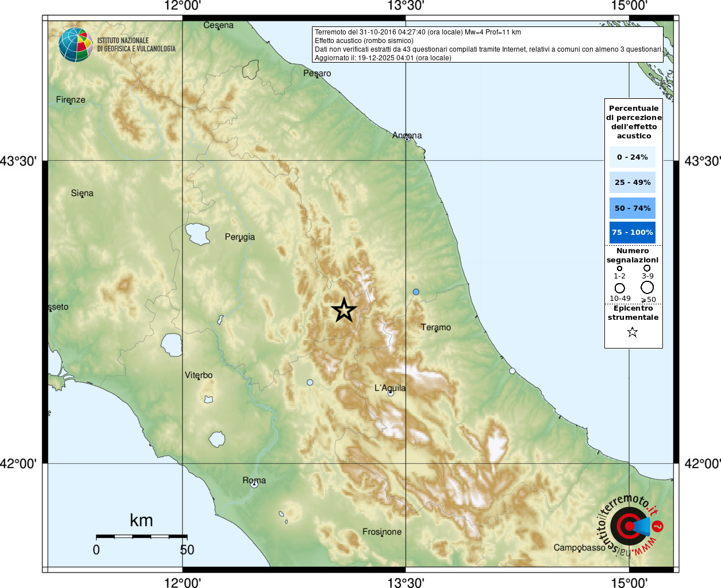Click the km scale bar

click(x=141, y=536)
